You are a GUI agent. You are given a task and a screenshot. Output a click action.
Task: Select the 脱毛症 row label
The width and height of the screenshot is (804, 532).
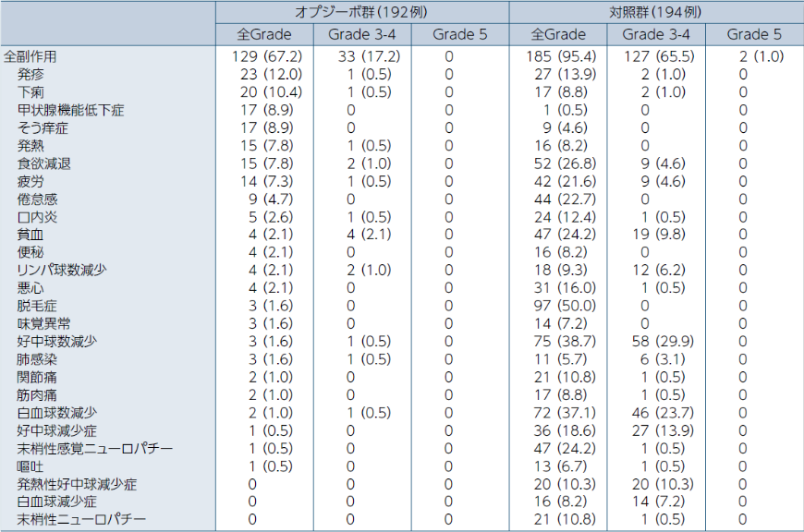[x=37, y=306]
